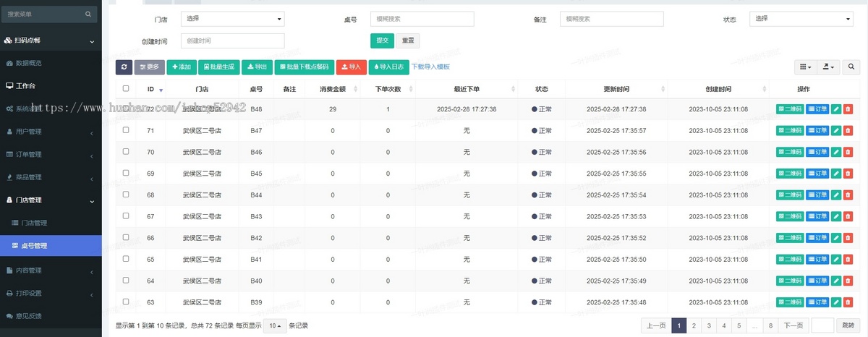Focus the 创建时间 date input field
This screenshot has width=868, height=337.
[233, 40]
